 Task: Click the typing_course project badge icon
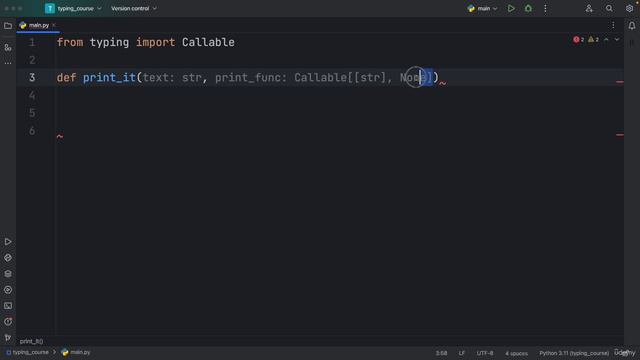(x=50, y=8)
